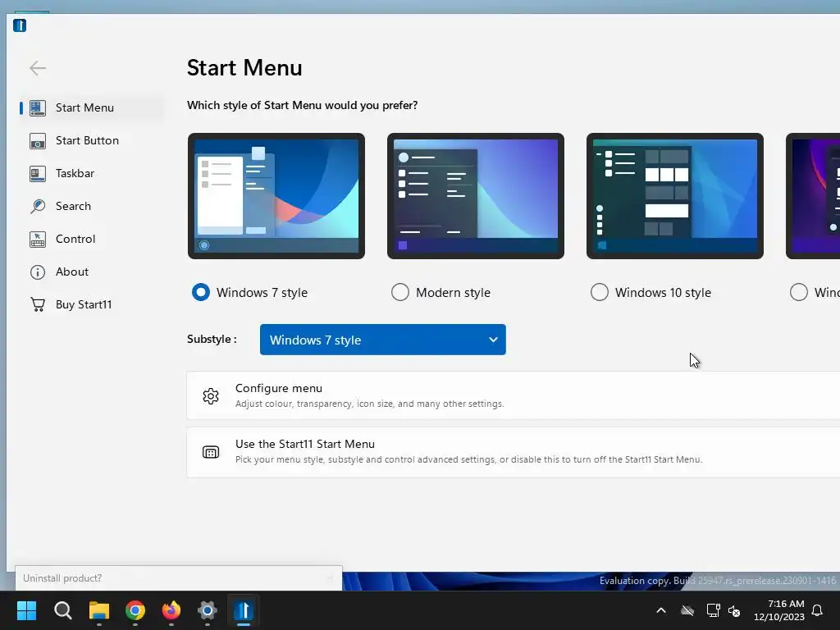840x630 pixels.
Task: Select the Windows 10 style radio button
Action: 600,293
